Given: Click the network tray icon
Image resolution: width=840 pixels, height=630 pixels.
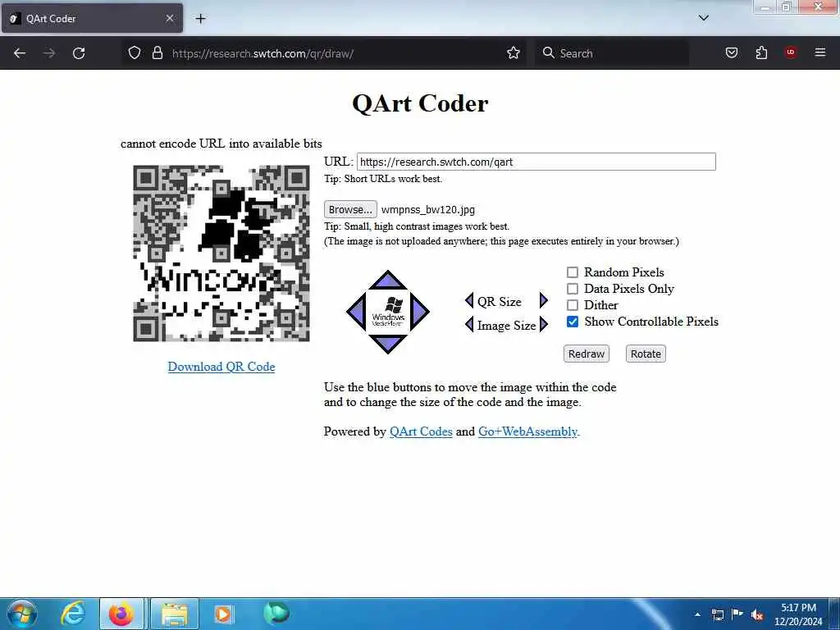Looking at the screenshot, I should click(718, 614).
